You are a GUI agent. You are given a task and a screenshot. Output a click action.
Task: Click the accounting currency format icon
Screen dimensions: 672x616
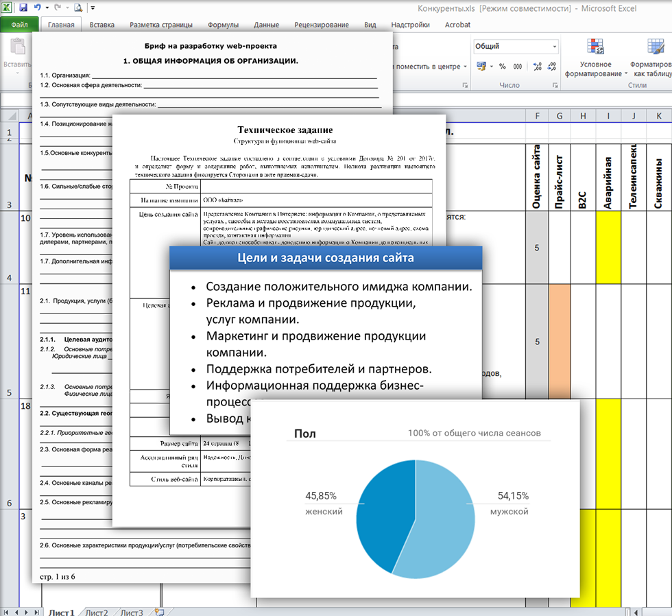(x=481, y=66)
